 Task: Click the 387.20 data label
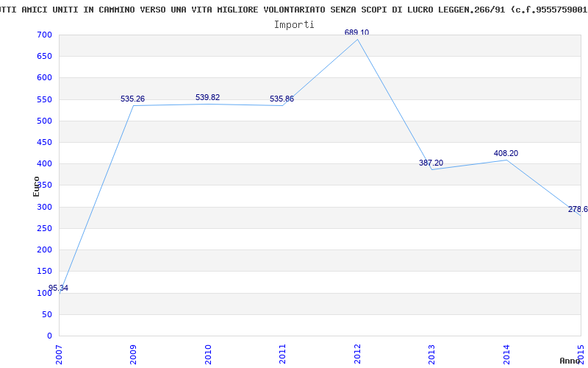pyautogui.click(x=431, y=163)
